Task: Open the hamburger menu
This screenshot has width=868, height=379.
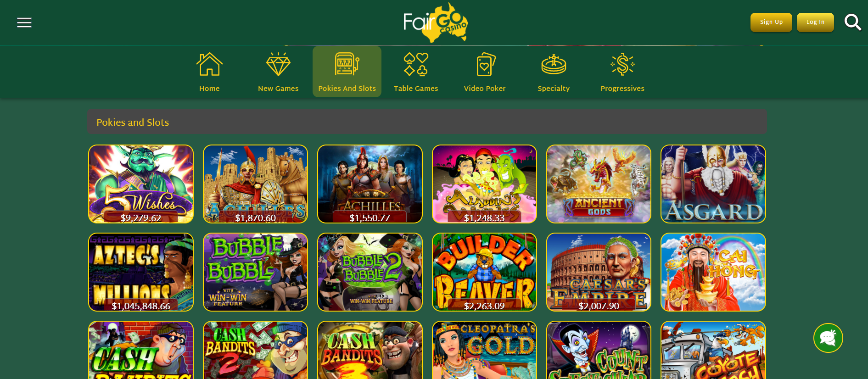Action: pyautogui.click(x=24, y=22)
